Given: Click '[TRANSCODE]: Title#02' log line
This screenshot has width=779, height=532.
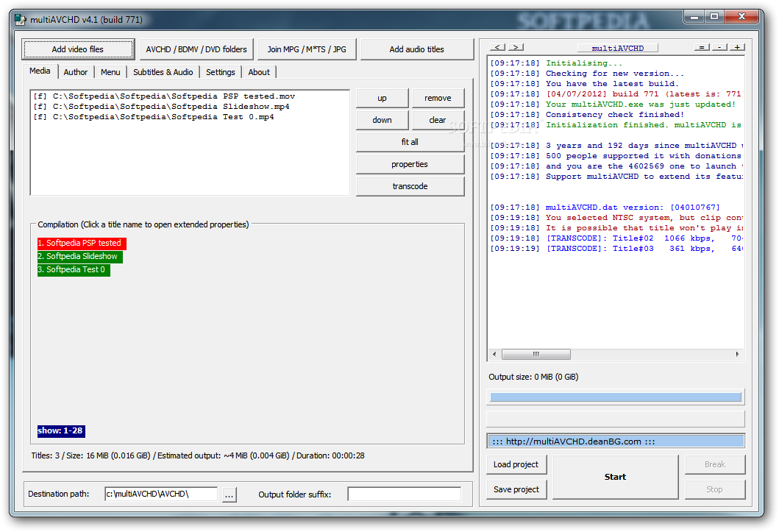Looking at the screenshot, I should (616, 238).
